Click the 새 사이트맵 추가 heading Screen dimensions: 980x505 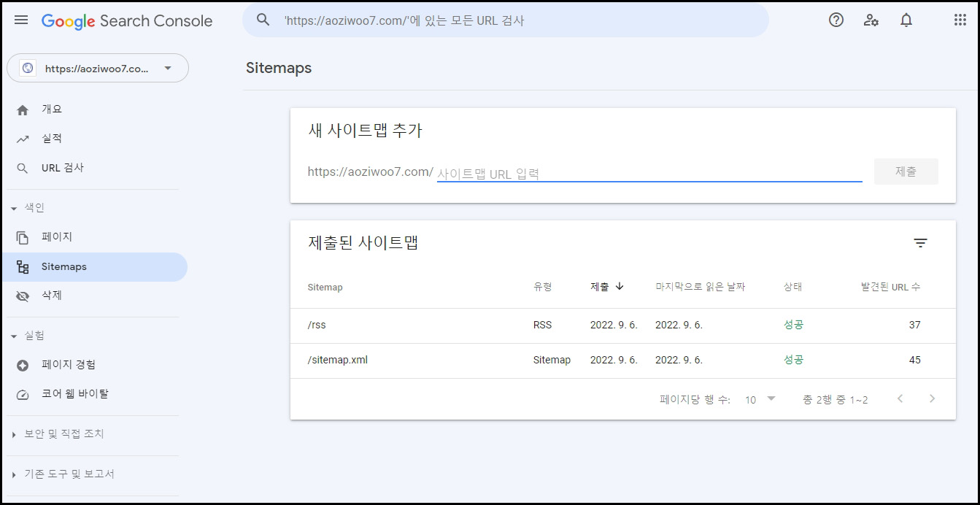[x=366, y=131]
